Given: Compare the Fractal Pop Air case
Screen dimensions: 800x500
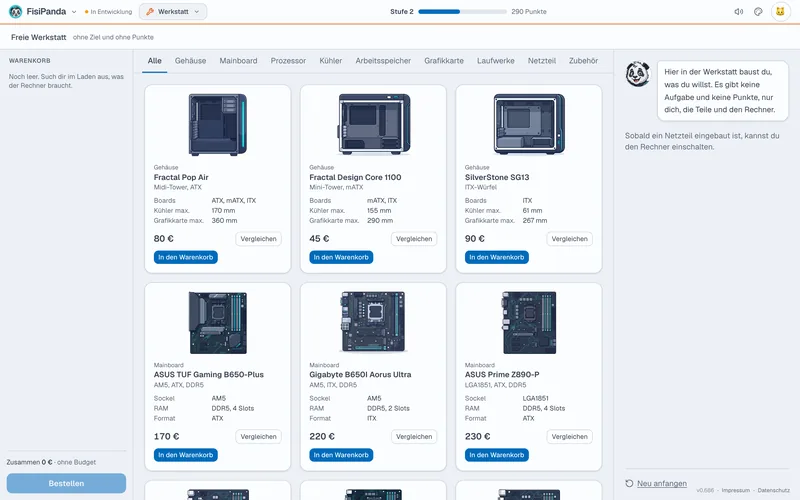Looking at the screenshot, I should (x=258, y=239).
